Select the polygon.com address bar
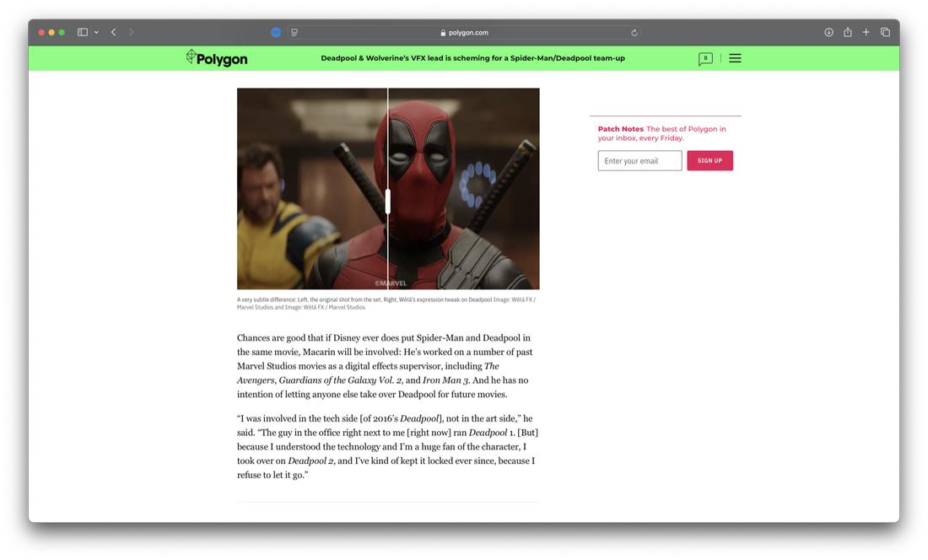 pos(464,33)
